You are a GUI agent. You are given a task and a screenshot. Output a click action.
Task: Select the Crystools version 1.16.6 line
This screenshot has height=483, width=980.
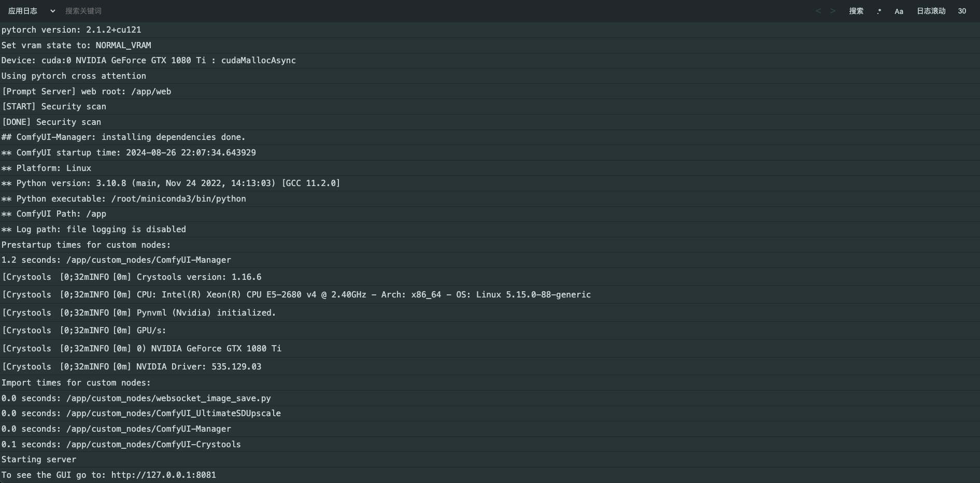coord(132,277)
